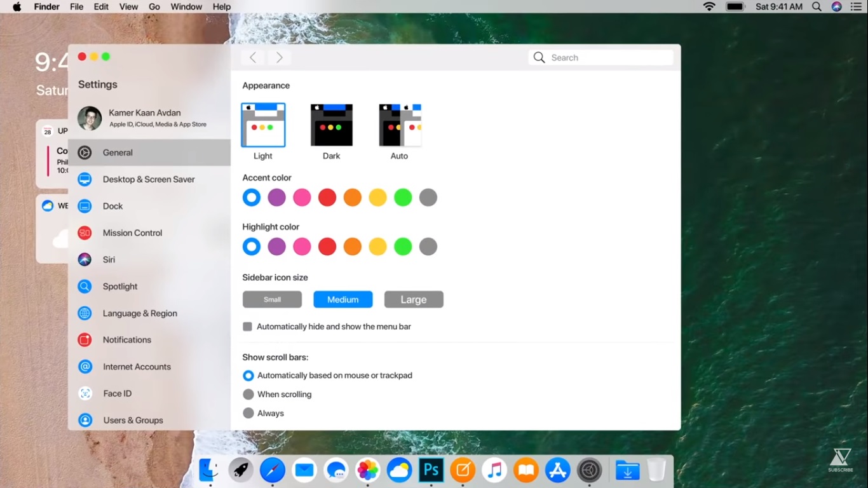The height and width of the screenshot is (488, 868).
Task: Open Mail from the Dock
Action: point(304,470)
